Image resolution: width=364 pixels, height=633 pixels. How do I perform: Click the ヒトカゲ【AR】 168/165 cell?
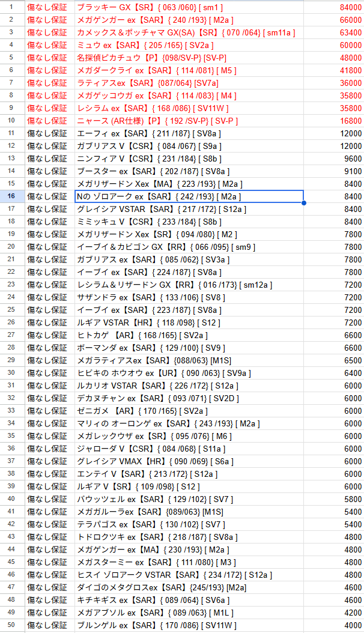pyautogui.click(x=189, y=335)
